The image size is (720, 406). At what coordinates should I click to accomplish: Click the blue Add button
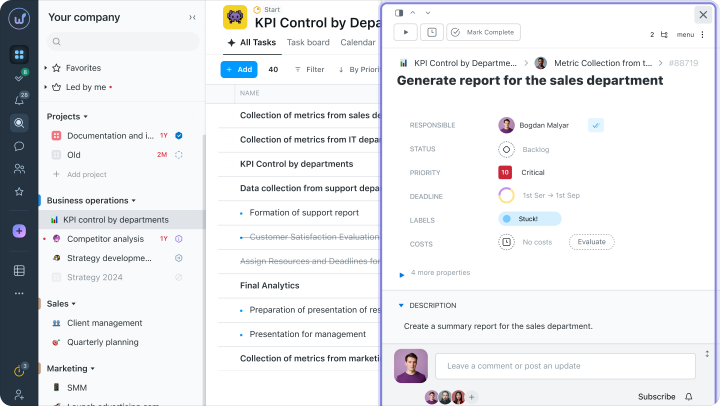[x=238, y=69]
